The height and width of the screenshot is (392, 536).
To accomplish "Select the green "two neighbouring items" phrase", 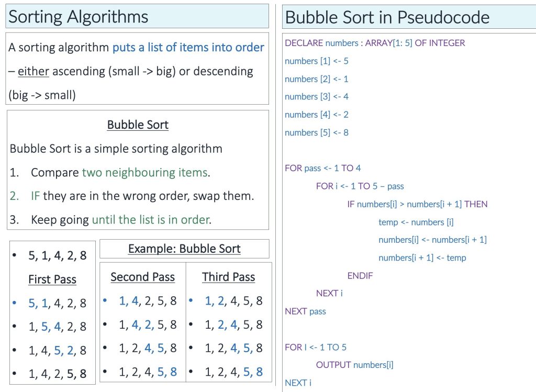I will [145, 172].
